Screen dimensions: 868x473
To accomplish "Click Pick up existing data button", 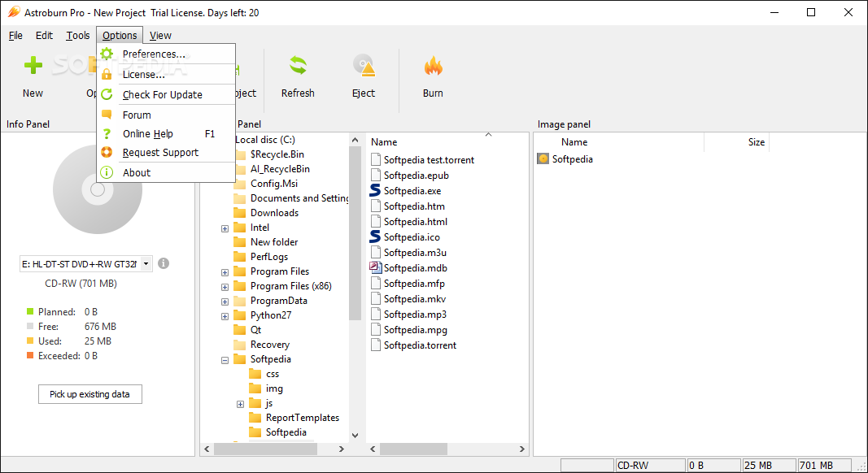I will click(x=90, y=394).
